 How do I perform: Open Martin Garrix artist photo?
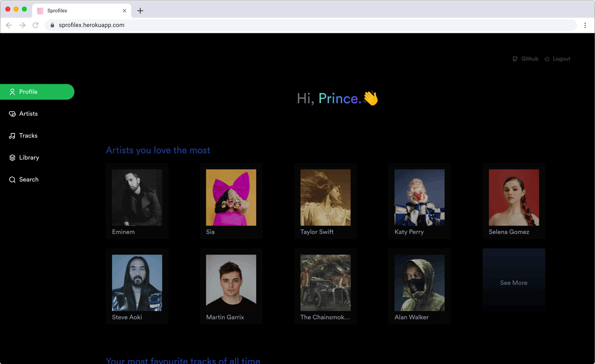click(x=231, y=283)
